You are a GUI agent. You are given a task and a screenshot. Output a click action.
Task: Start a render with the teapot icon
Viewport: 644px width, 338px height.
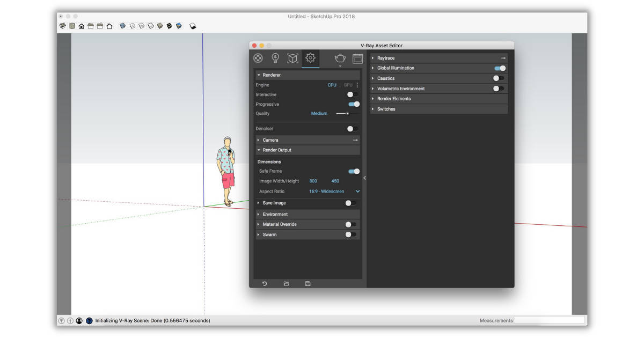click(x=339, y=58)
